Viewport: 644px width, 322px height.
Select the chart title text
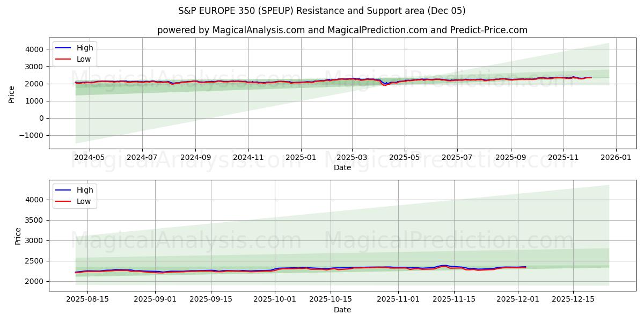click(x=322, y=10)
